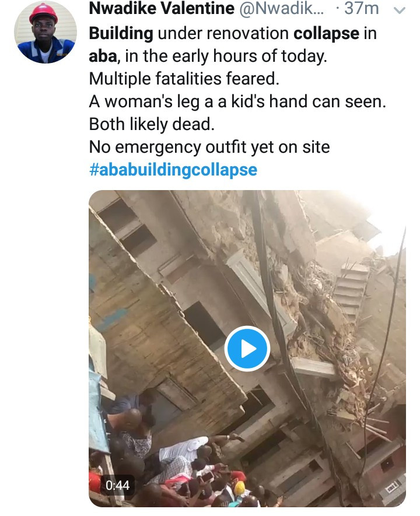Viewport: 420px width, 516px height.
Task: Select the bold word "collapse" in tweet
Action: pos(326,33)
